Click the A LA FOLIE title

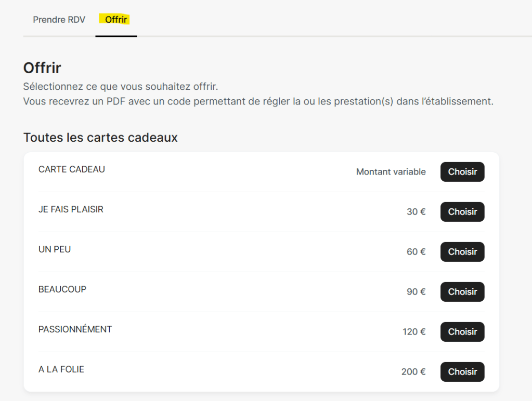(61, 369)
